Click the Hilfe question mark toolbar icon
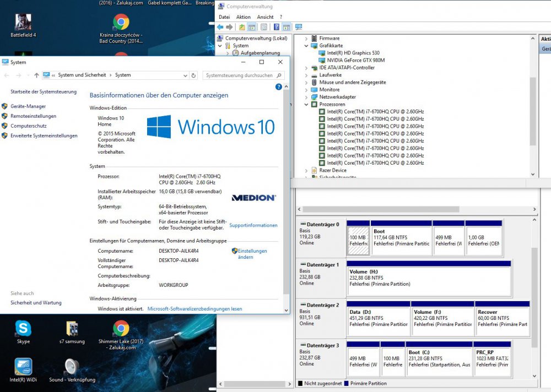The width and height of the screenshot is (551, 392). coord(276,26)
